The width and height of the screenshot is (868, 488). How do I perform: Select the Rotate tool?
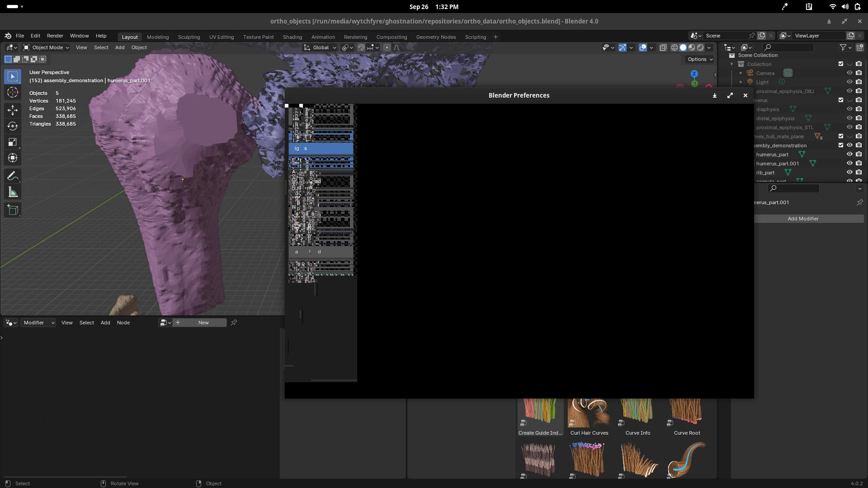tap(13, 126)
